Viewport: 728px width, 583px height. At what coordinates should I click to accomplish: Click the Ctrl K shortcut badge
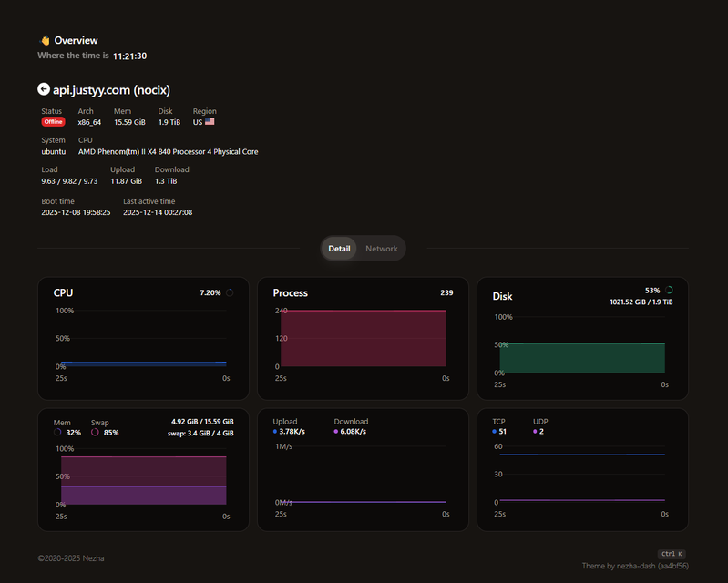click(x=672, y=553)
